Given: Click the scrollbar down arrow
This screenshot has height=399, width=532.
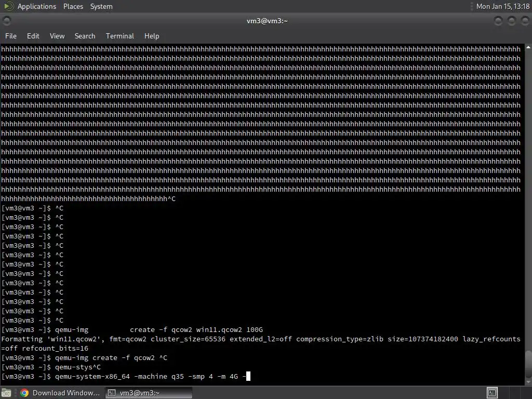Looking at the screenshot, I should point(528,382).
